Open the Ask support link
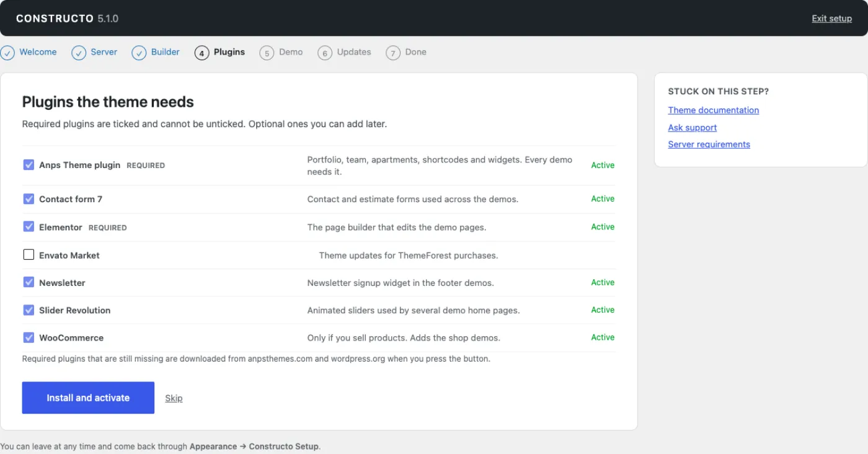The image size is (868, 454). point(692,128)
